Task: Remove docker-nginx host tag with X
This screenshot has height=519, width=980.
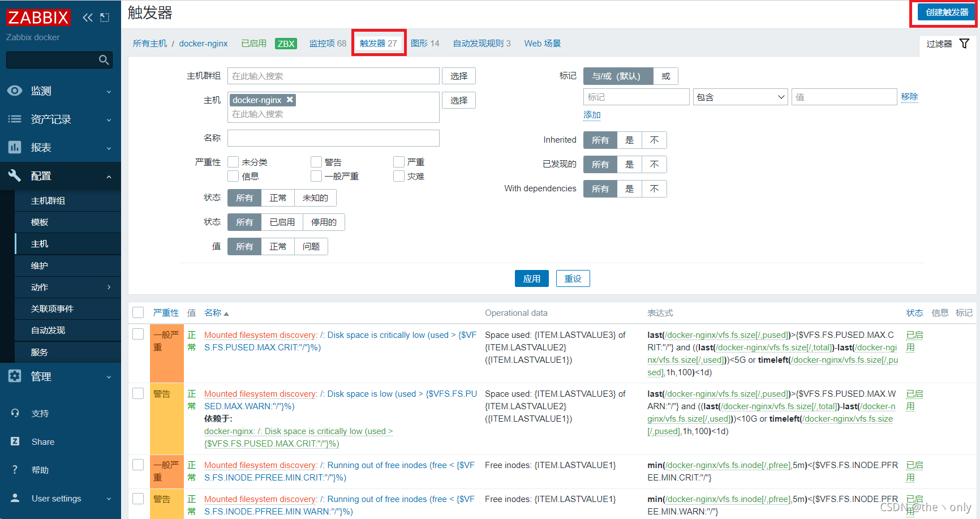Action: coord(290,100)
